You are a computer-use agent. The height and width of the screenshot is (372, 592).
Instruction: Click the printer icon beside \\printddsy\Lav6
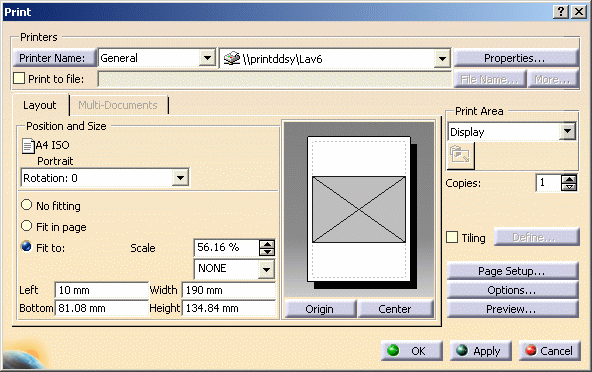[232, 58]
